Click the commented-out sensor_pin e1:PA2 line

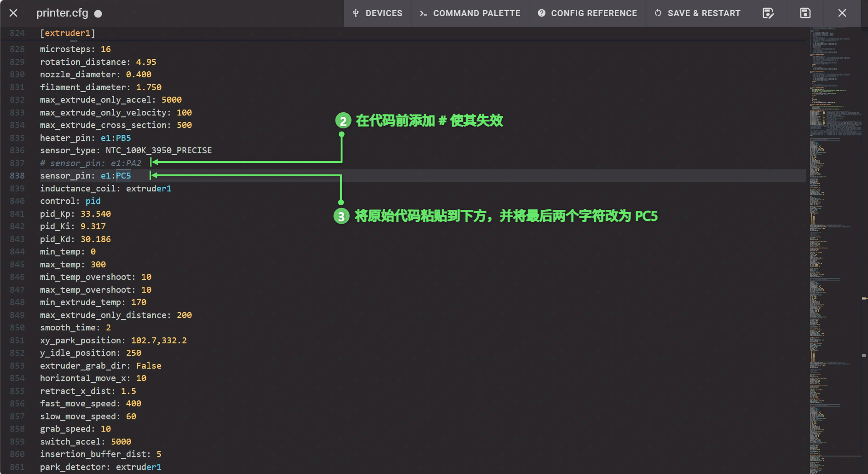tap(91, 163)
